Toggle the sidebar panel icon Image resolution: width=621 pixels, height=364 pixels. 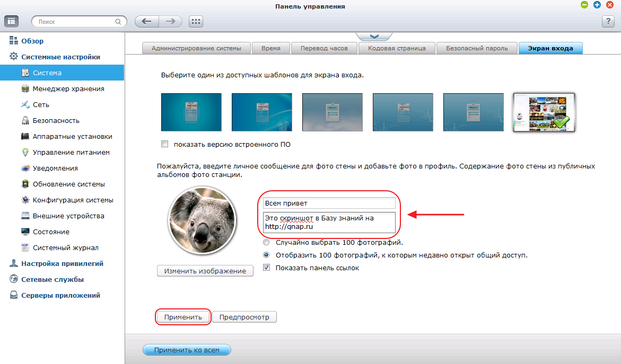[x=12, y=21]
